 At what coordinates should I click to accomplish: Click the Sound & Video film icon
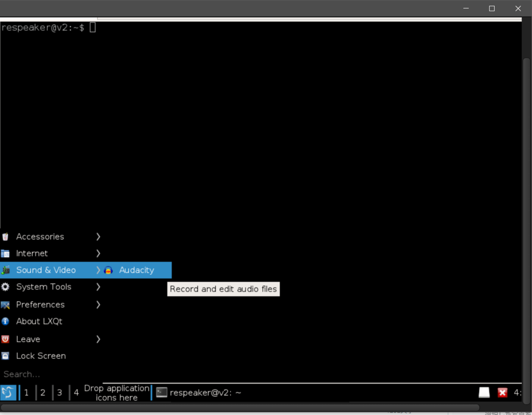[x=5, y=270]
